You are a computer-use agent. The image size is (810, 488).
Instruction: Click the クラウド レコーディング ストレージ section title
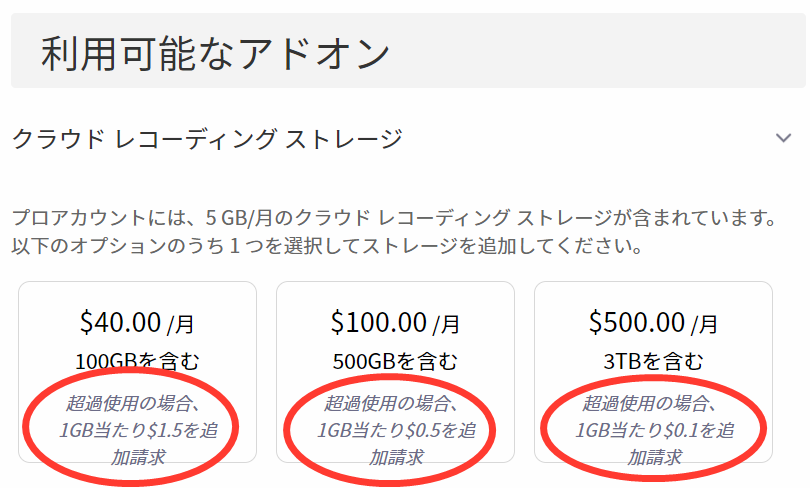coord(207,138)
